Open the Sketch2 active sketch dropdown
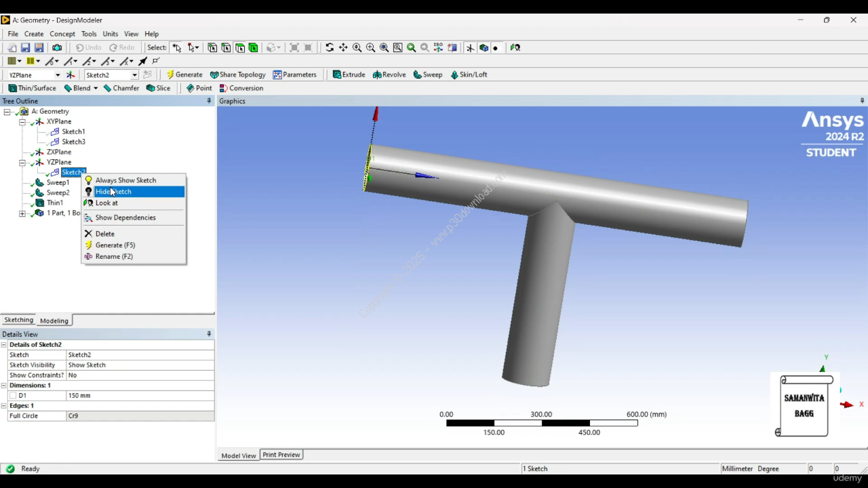This screenshot has height=488, width=868. 134,75
